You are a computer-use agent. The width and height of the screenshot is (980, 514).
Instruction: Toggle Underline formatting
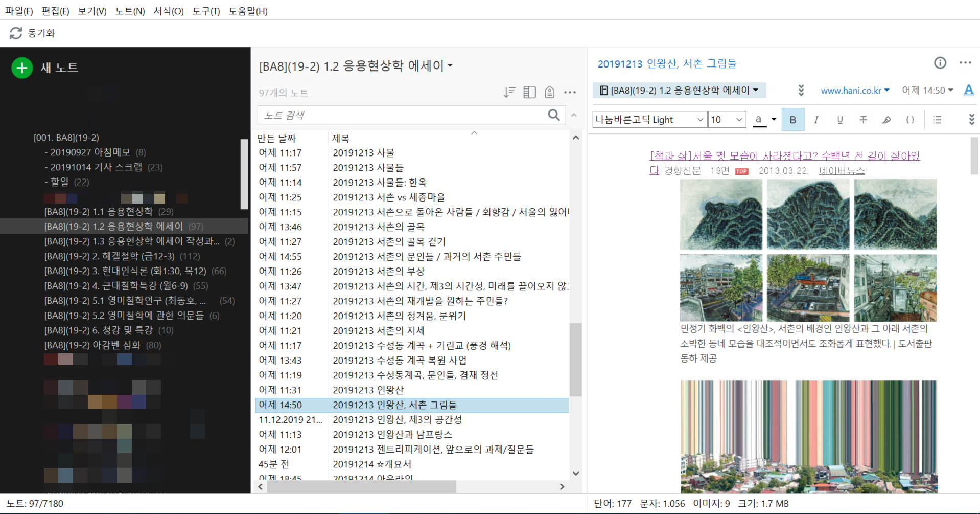point(839,120)
